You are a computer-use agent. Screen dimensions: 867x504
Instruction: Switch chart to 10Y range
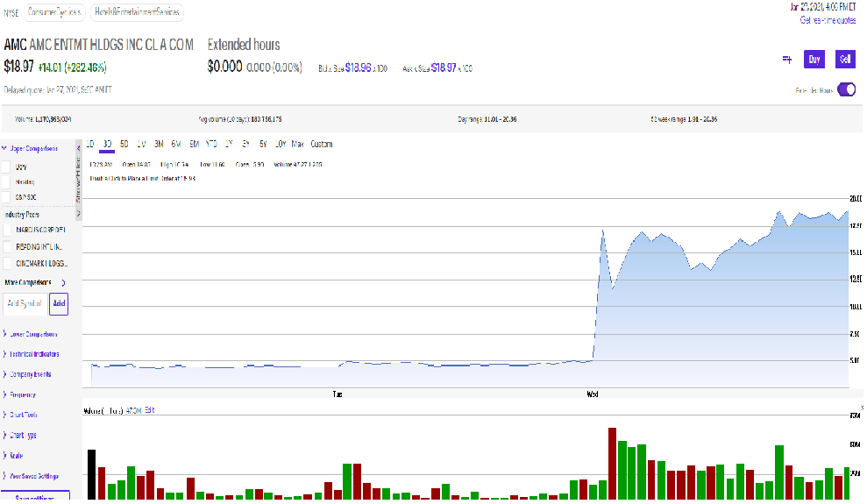pyautogui.click(x=281, y=145)
